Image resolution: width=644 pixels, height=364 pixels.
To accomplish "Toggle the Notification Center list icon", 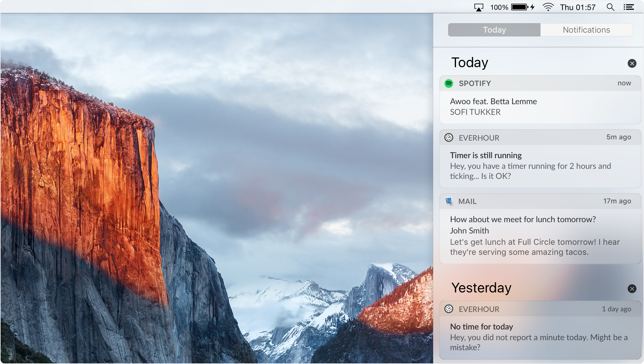I will [629, 7].
